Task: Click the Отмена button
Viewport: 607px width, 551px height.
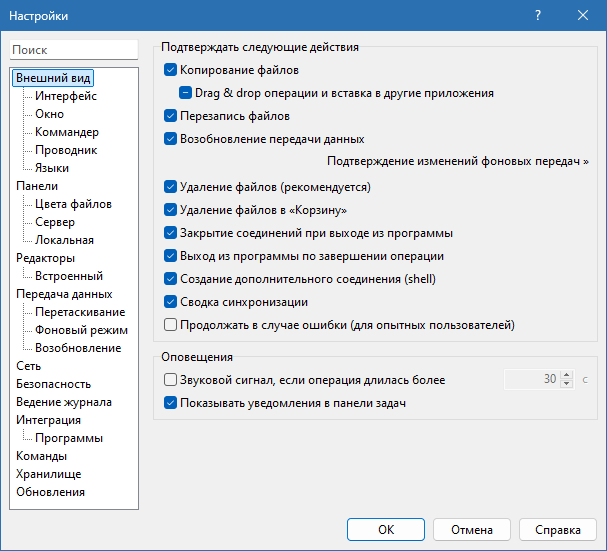Action: (x=472, y=529)
